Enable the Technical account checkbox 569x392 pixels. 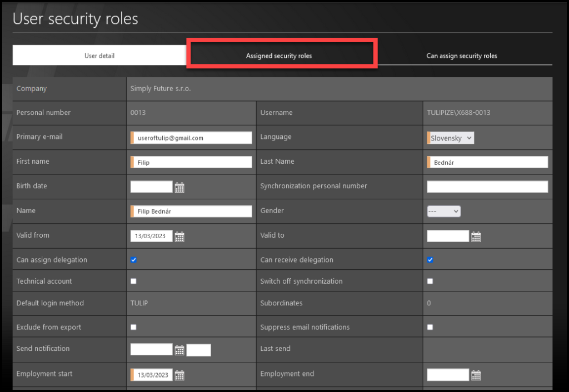tap(133, 282)
